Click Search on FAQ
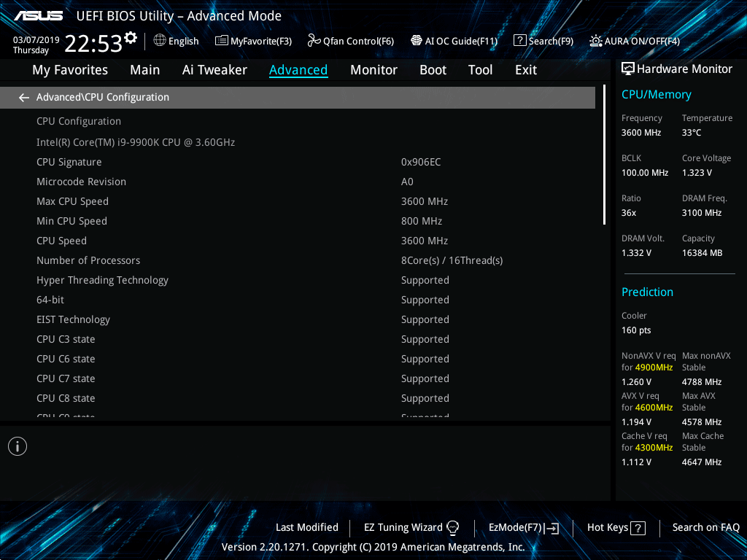The height and width of the screenshot is (560, 747). [x=705, y=528]
